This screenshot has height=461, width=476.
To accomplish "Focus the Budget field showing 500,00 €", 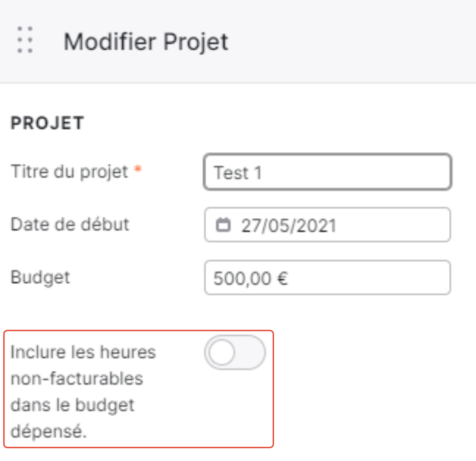I will [x=327, y=278].
